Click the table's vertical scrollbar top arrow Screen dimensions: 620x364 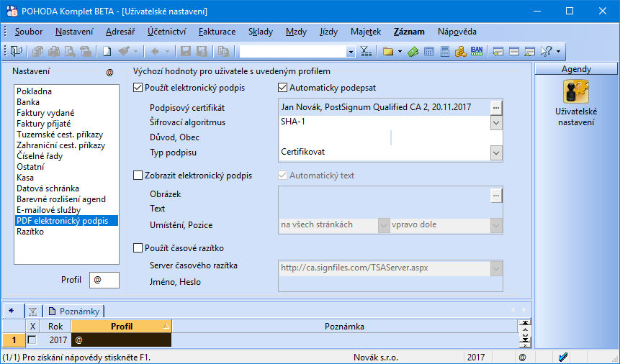coord(525,323)
